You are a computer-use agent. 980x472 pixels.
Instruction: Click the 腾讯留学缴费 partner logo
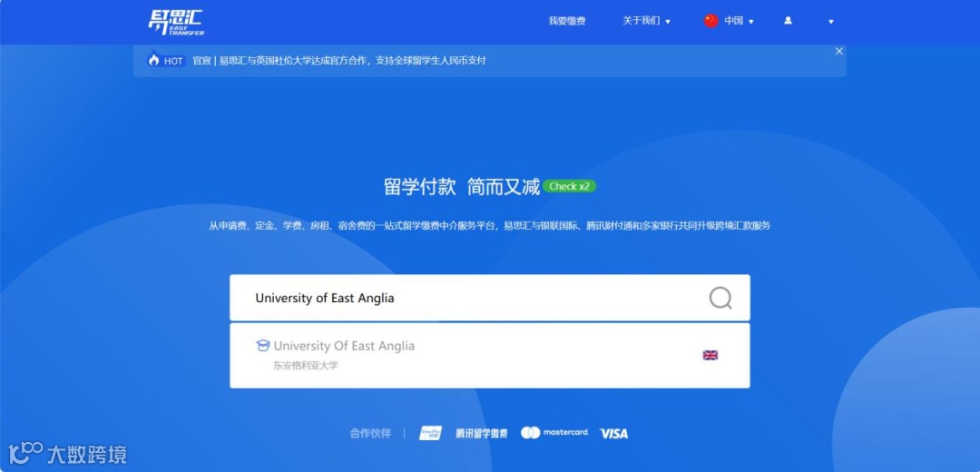pos(481,433)
